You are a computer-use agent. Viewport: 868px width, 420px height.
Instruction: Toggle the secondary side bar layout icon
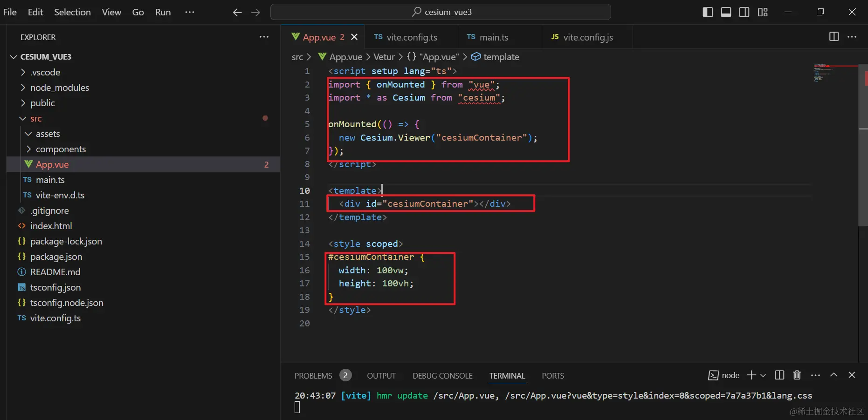coord(744,12)
